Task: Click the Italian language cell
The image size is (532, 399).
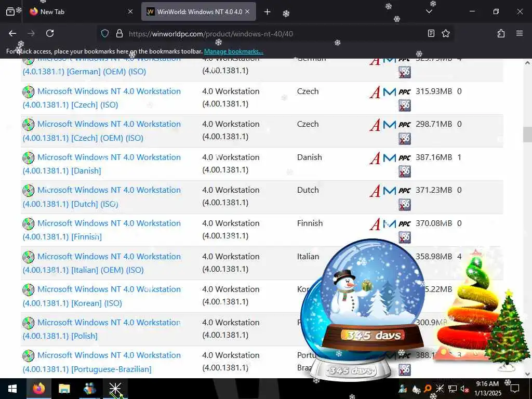Action: [x=308, y=257]
